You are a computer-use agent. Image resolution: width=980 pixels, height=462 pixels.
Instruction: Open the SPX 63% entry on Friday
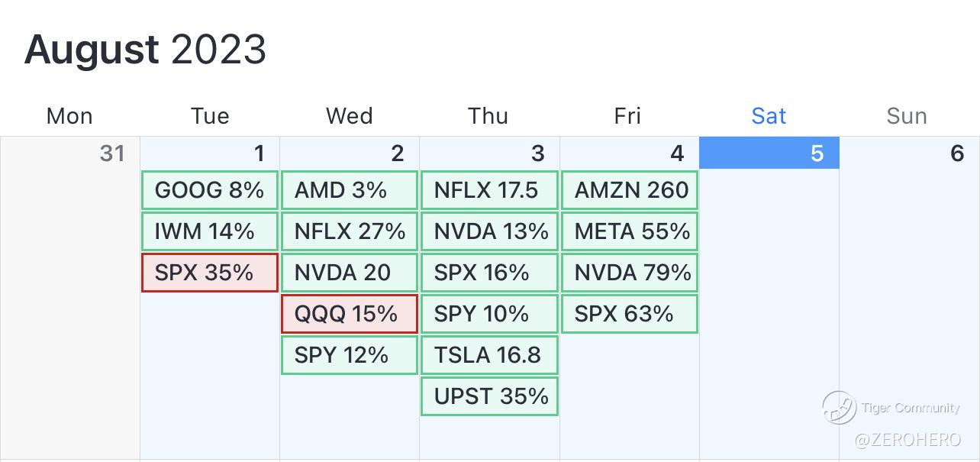[630, 314]
